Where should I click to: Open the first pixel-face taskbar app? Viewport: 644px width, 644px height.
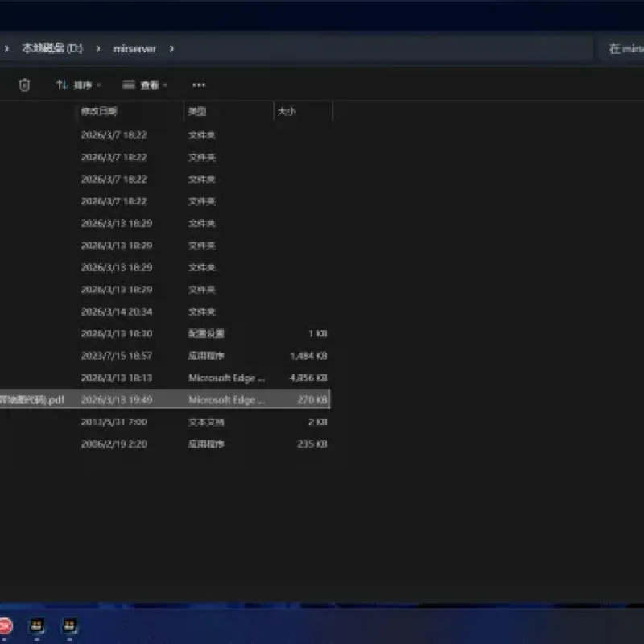[x=36, y=626]
